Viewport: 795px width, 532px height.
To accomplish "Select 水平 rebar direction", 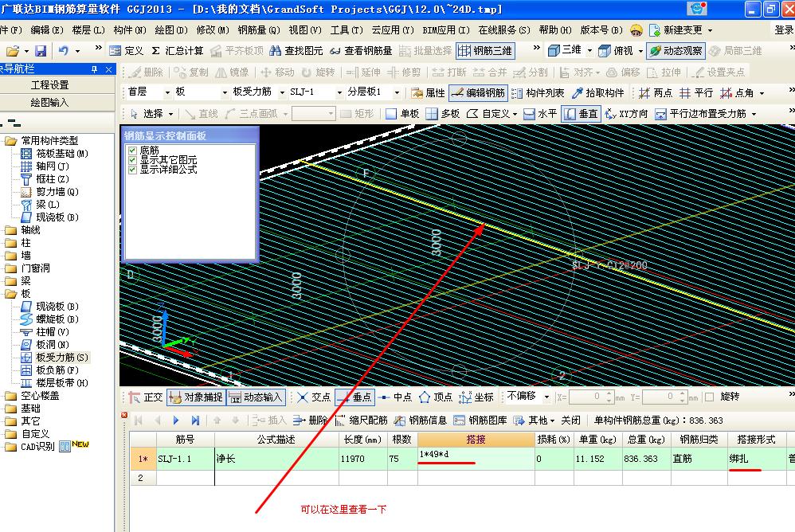I will pos(540,114).
